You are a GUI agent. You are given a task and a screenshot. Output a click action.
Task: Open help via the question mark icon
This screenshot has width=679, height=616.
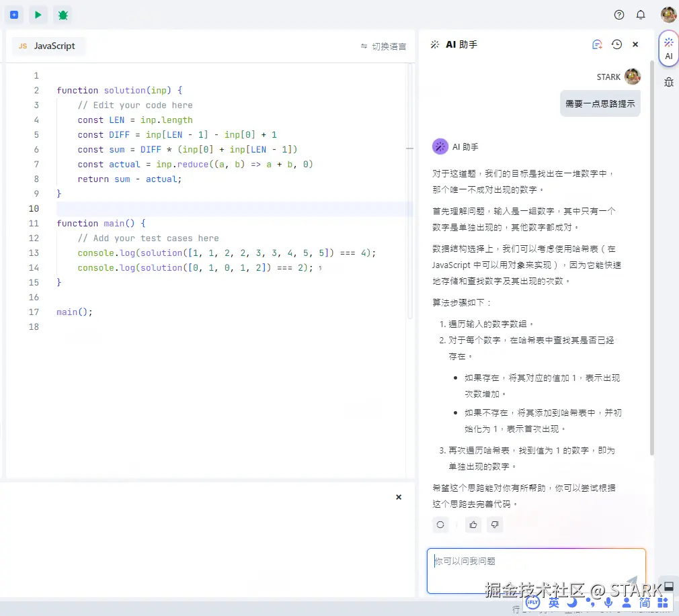coord(618,14)
